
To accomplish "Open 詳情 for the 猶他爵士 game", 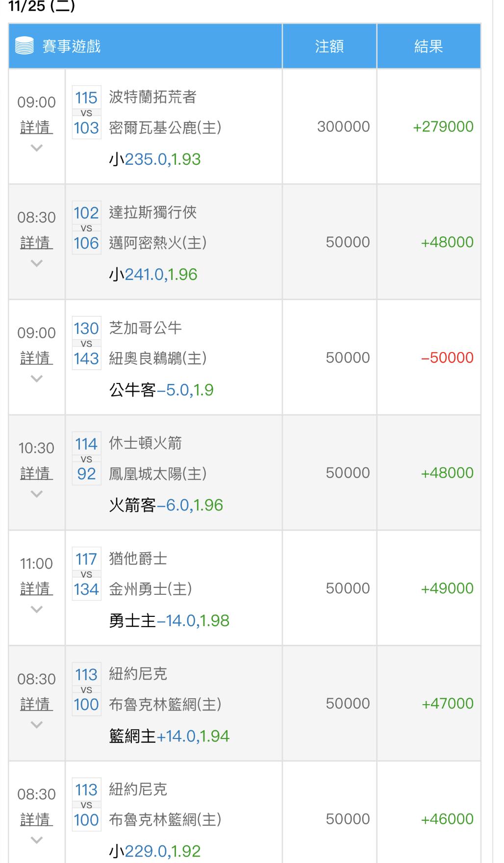I will point(36,589).
